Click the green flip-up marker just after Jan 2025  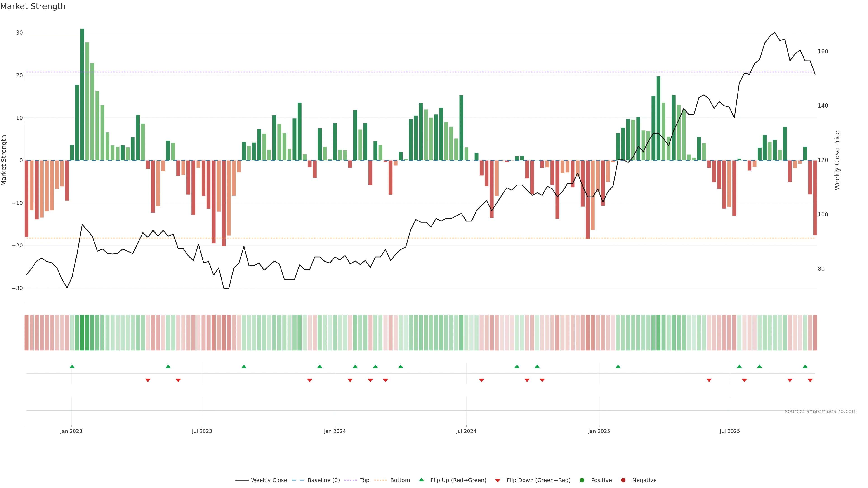[618, 366]
